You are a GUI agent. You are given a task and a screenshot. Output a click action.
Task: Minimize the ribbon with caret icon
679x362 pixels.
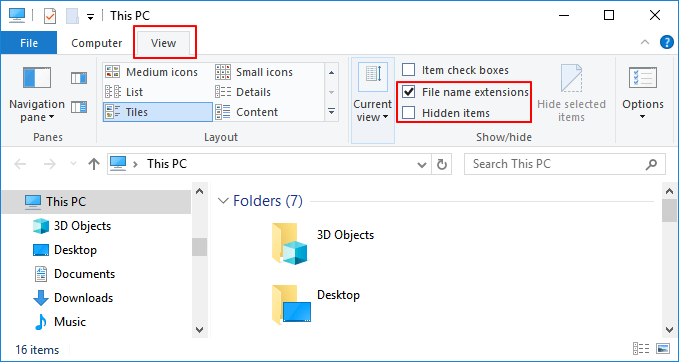coord(645,42)
